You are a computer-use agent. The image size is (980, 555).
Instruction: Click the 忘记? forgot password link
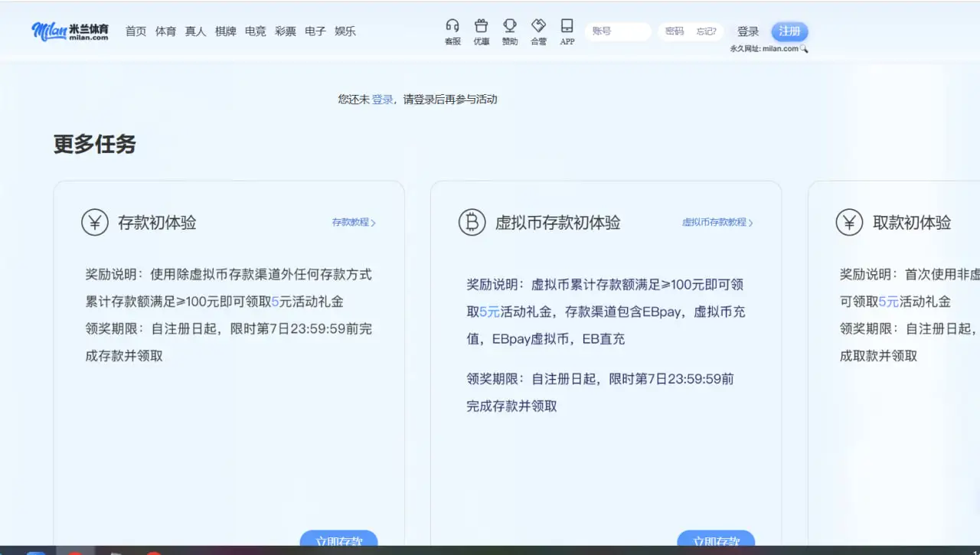coord(706,31)
